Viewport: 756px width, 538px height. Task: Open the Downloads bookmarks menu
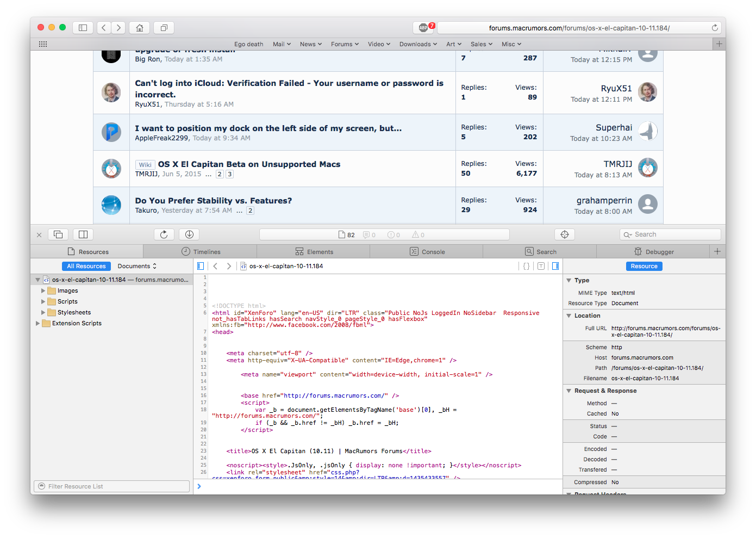[x=418, y=44]
